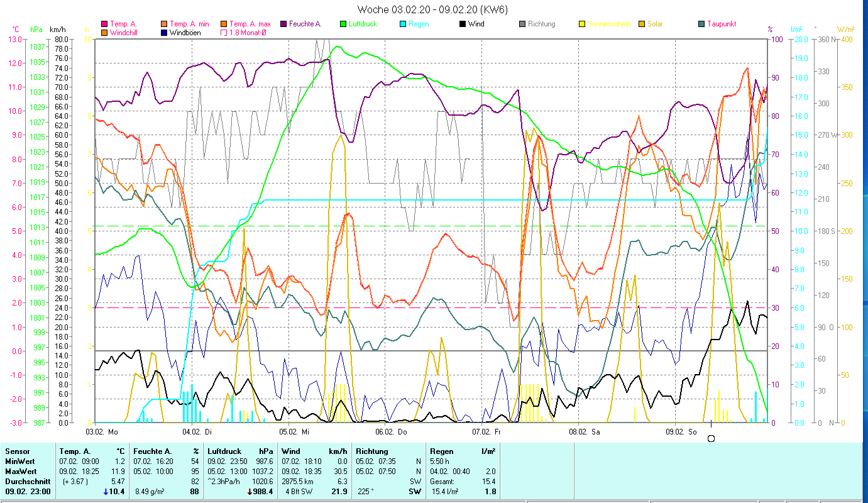
Task: Click the cyan Regen legend swatch
Action: (402, 24)
